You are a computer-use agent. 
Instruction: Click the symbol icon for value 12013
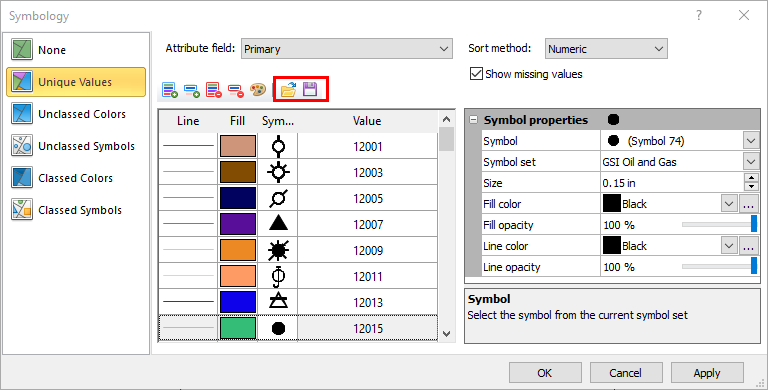[278, 301]
